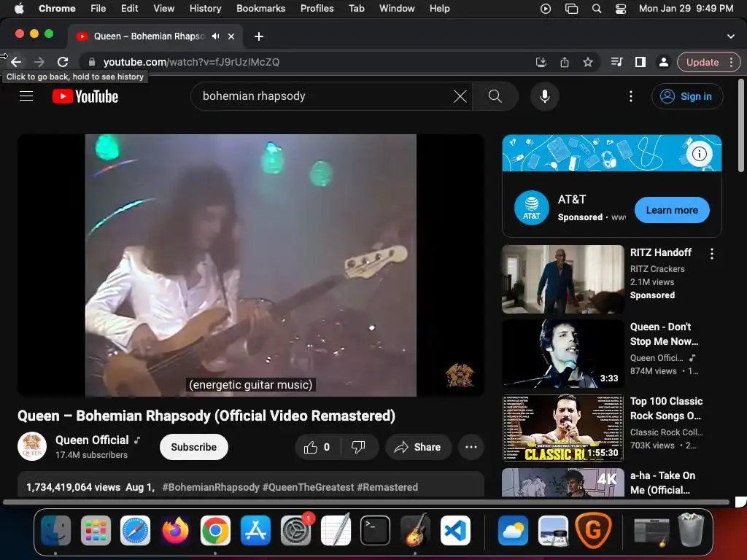Open the Top 100 Classic Rock Songs thumbnail
This screenshot has height=560, width=747.
(x=562, y=427)
